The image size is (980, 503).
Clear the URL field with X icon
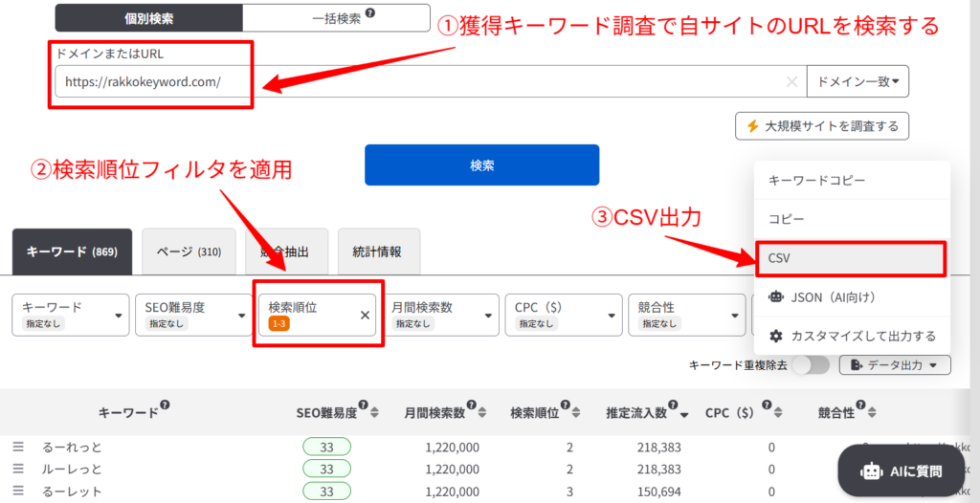(791, 82)
